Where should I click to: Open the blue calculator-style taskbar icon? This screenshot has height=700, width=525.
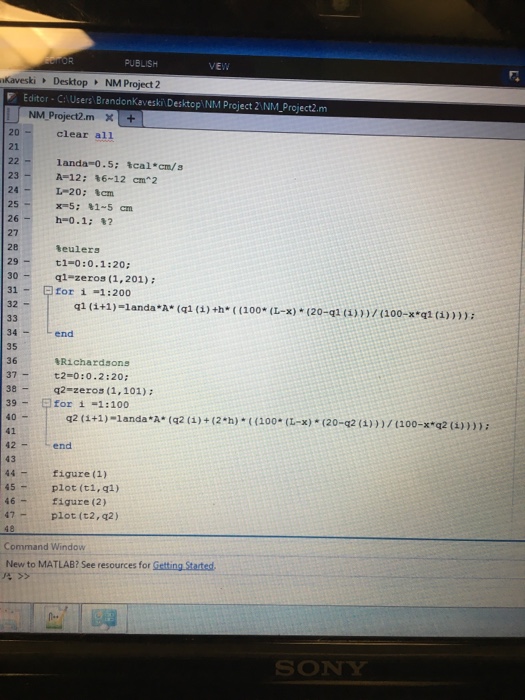pyautogui.click(x=104, y=619)
